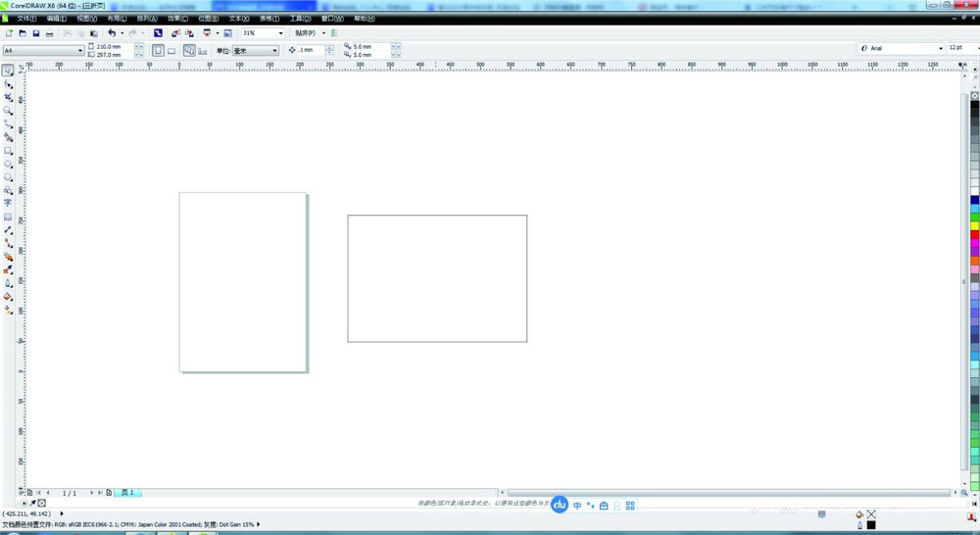Select the Ellipse tool
This screenshot has width=980, height=535.
point(8,164)
